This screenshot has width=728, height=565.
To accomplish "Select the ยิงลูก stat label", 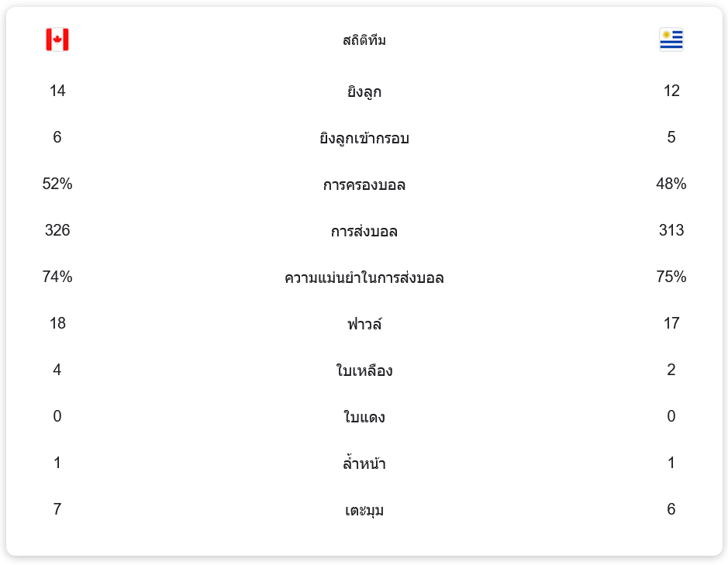I will click(x=364, y=92).
